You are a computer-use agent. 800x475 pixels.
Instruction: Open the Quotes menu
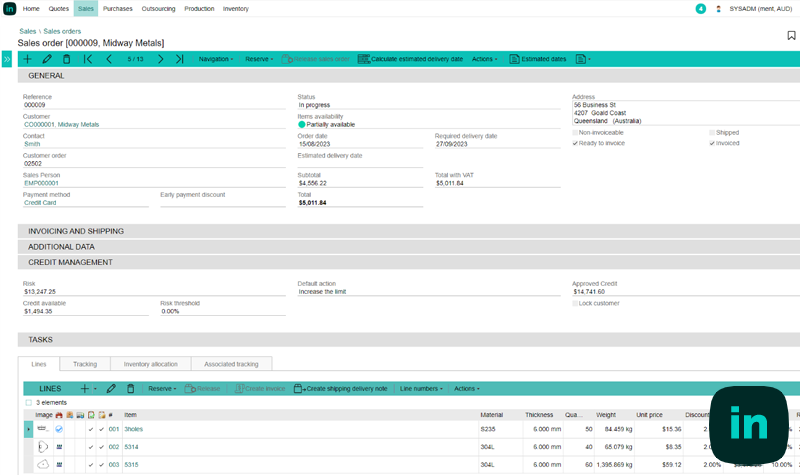click(x=59, y=9)
